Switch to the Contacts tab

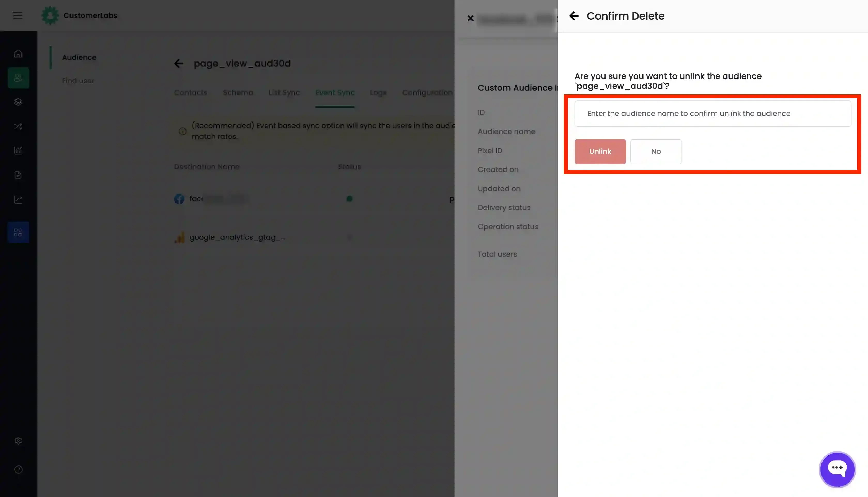click(190, 92)
